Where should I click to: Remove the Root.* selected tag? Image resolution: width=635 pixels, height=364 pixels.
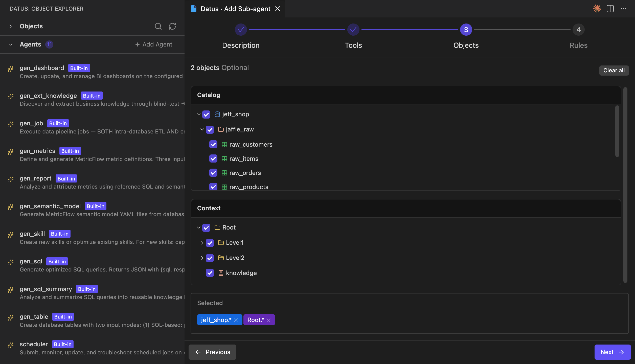268,320
